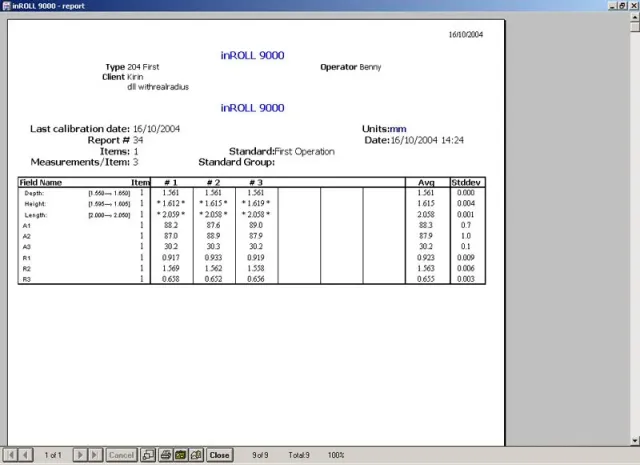Screen dimensions: 640x465
Task: Click the 'Field Name' column header
Action: [x=40, y=182]
